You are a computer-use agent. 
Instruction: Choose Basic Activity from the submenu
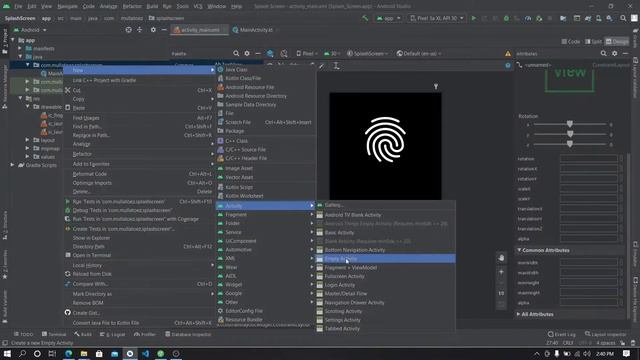coord(385,233)
